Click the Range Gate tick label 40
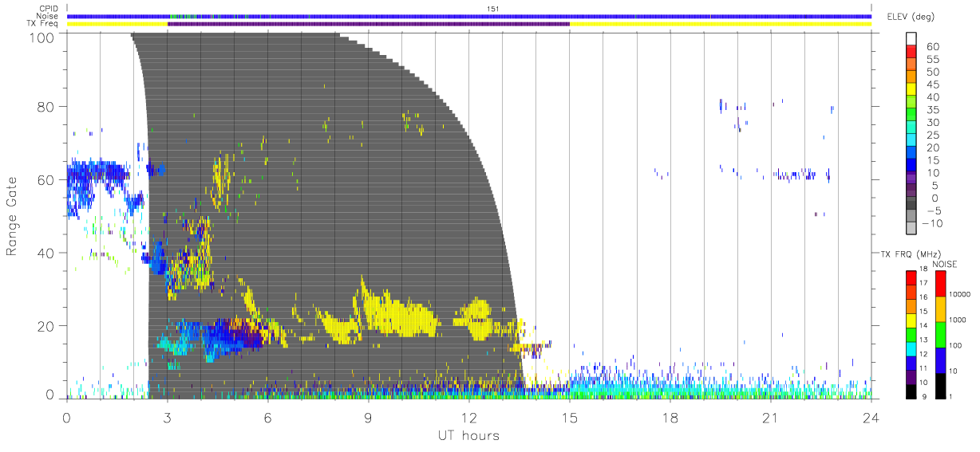This screenshot has width=980, height=452. pos(45,253)
